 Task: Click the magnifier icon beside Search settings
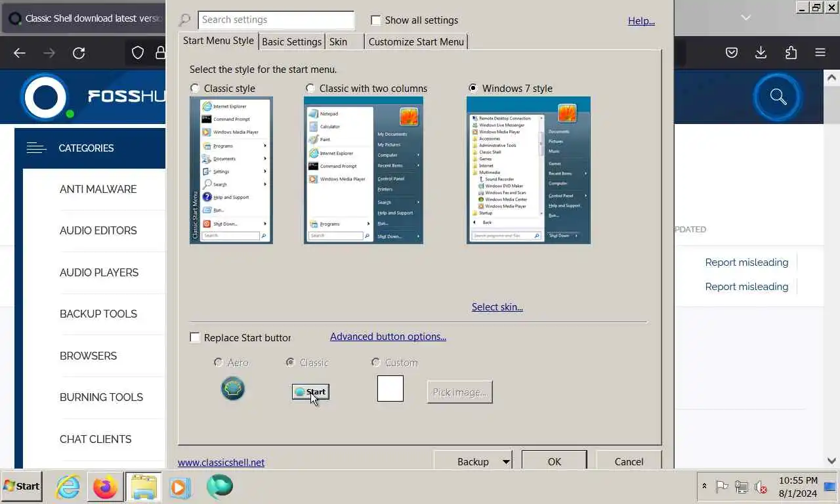[x=185, y=20]
